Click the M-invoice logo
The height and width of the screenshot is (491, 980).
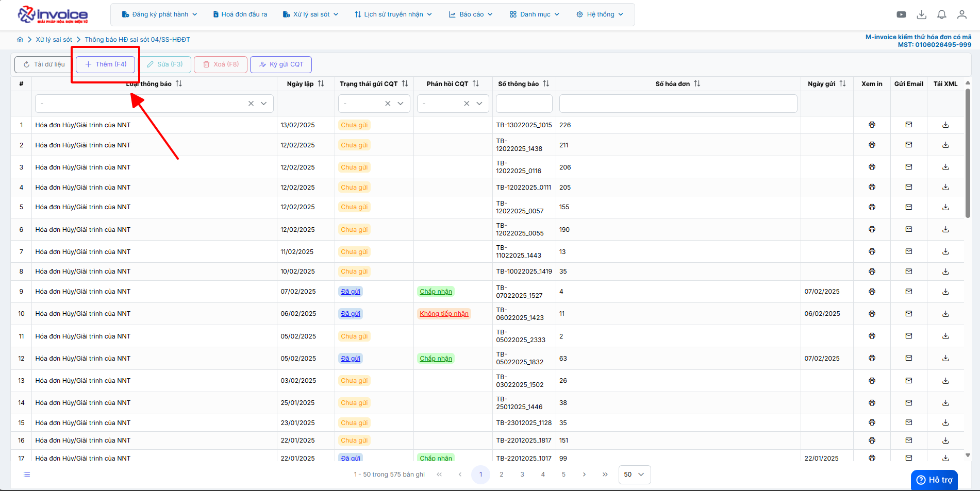(53, 14)
